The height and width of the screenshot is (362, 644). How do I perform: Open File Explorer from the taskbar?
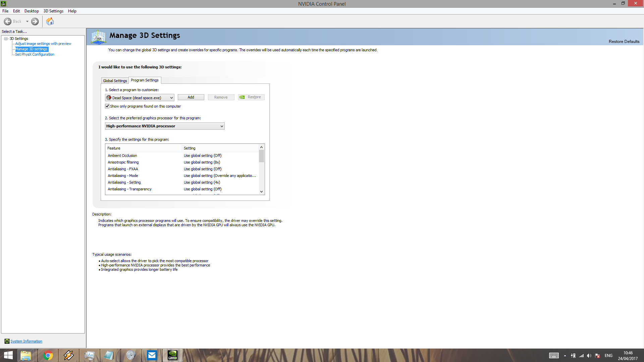click(x=26, y=355)
